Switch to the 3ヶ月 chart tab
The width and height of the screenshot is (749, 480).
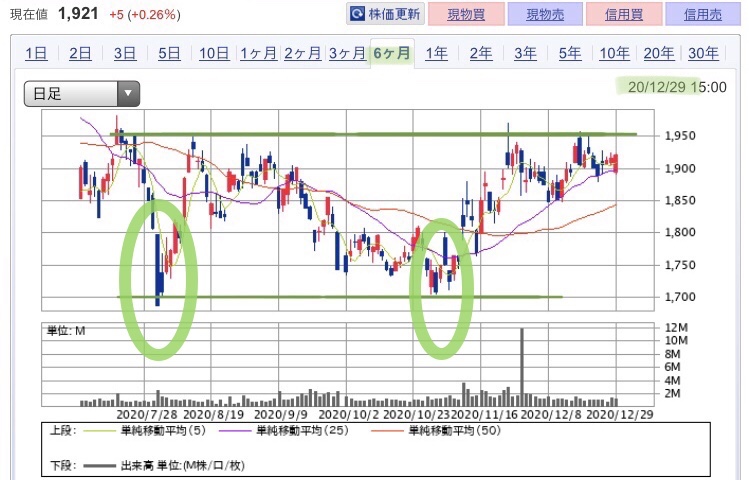347,53
